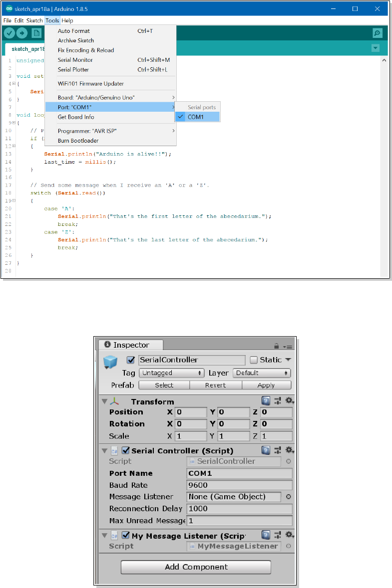Open the Transform help book icon
392x588 pixels.
[266, 401]
